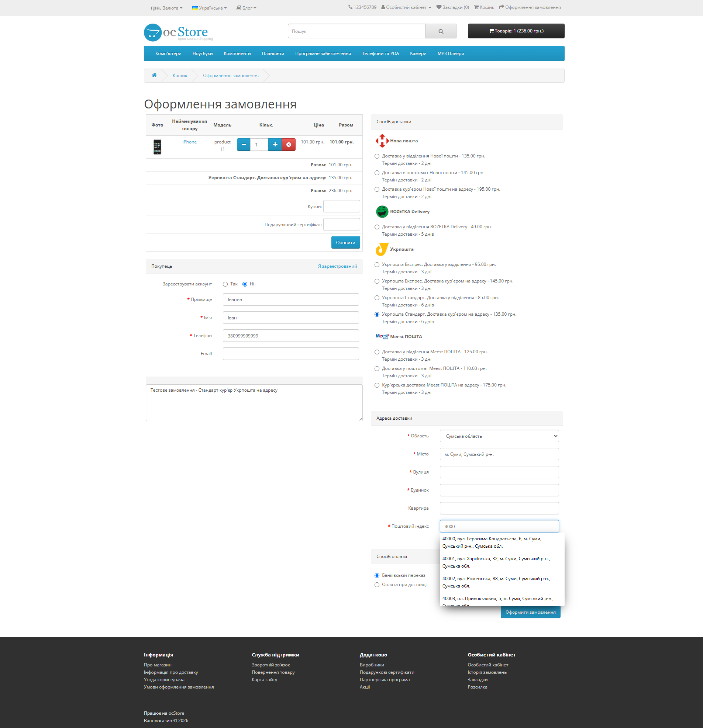Viewport: 703px width, 728px height.
Task: Click Оформити замовлення submit button
Action: pos(530,612)
